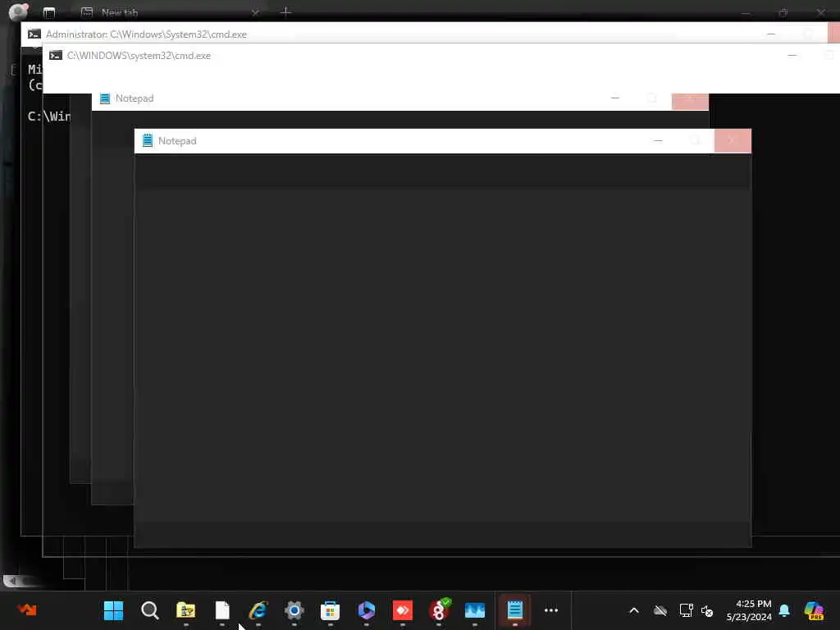Click the Administrator cmd.exe window icon

click(34, 34)
